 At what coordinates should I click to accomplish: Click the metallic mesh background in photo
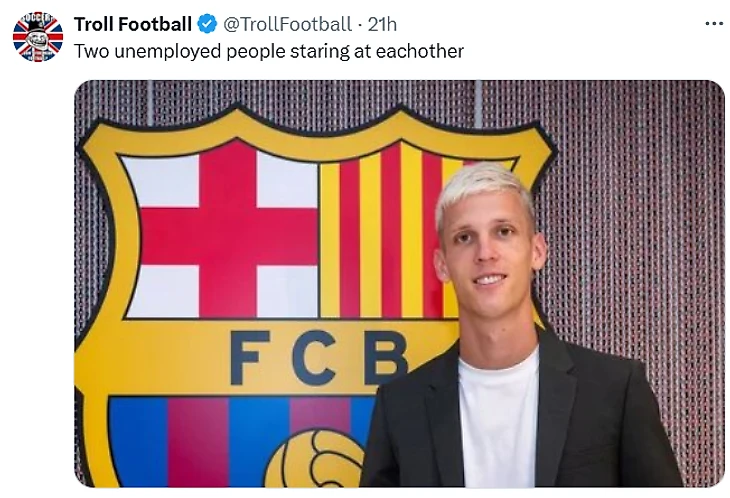pos(642,209)
